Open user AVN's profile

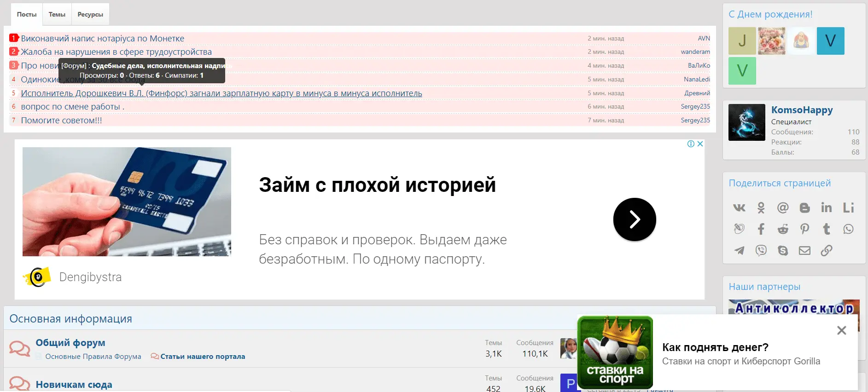[x=704, y=39]
